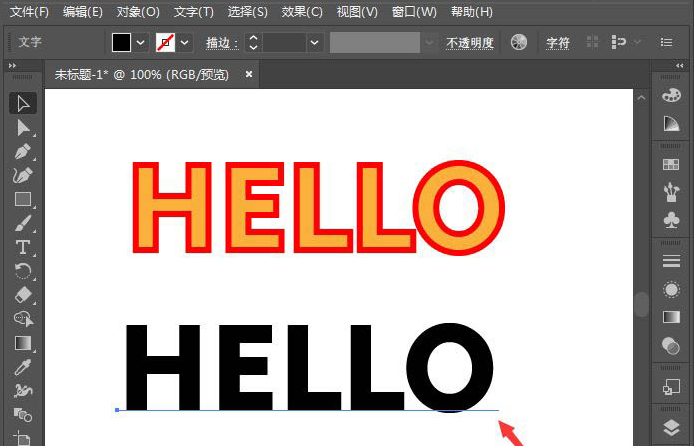This screenshot has width=694, height=446.
Task: Open the 窗口(W) menu
Action: pos(414,12)
